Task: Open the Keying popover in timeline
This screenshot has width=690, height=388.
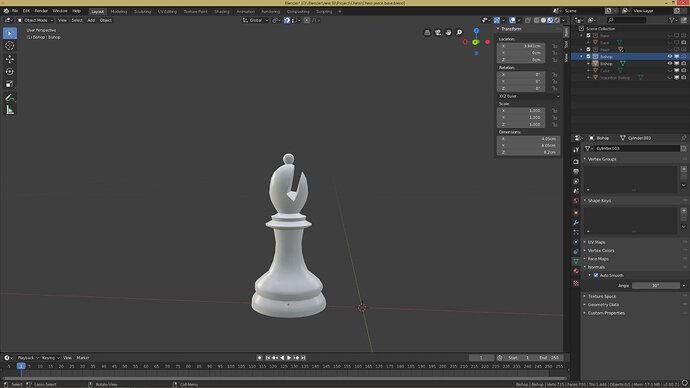Action: click(x=50, y=358)
